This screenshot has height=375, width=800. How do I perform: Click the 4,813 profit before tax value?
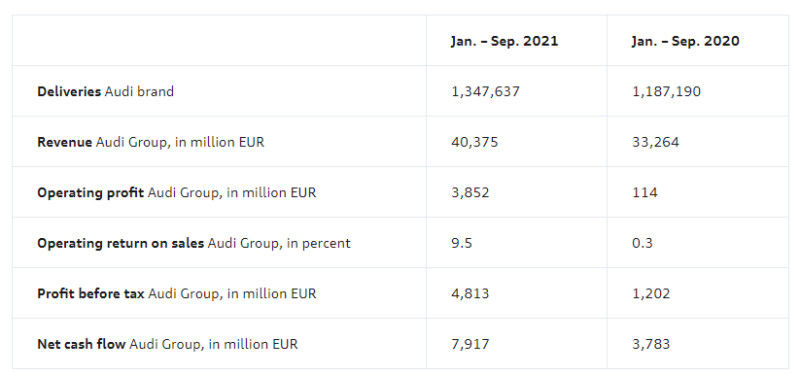[x=470, y=293]
